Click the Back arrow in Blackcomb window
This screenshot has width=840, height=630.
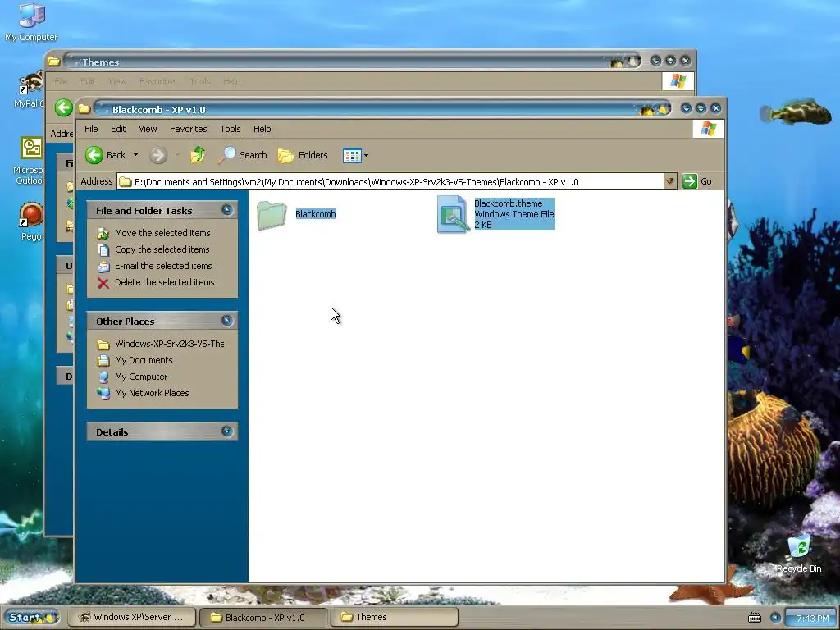[x=94, y=155]
